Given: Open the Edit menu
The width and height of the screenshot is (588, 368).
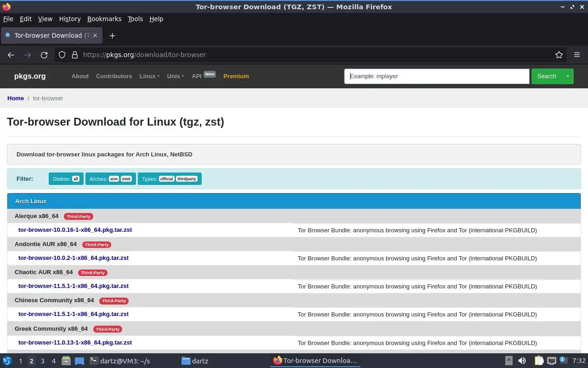Looking at the screenshot, I should 26,19.
